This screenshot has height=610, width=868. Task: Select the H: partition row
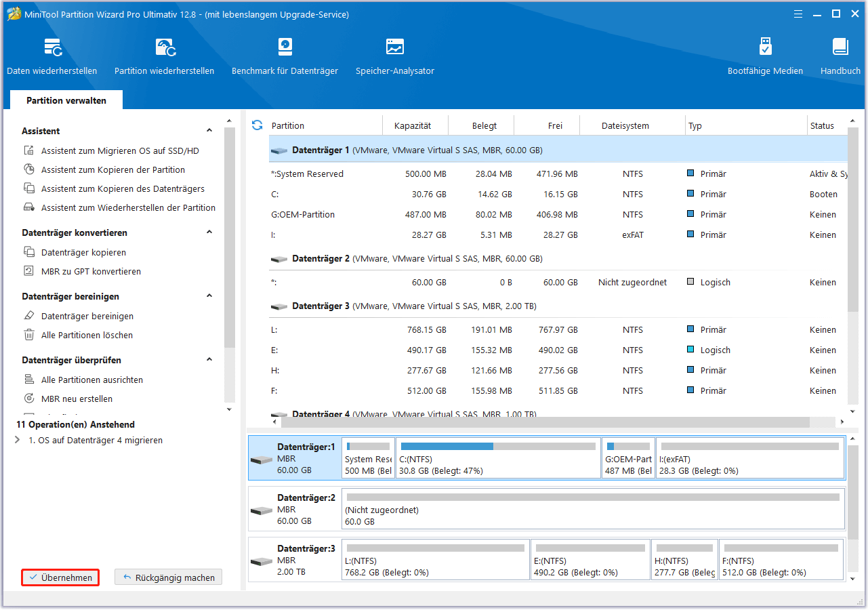[x=558, y=371]
